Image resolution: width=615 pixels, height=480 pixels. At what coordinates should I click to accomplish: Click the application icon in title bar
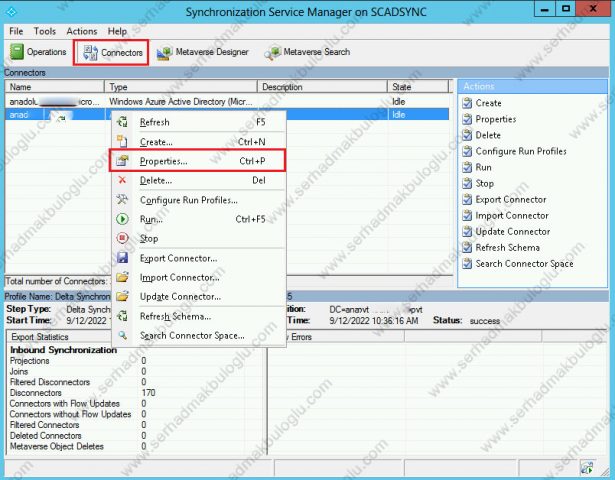[11, 11]
